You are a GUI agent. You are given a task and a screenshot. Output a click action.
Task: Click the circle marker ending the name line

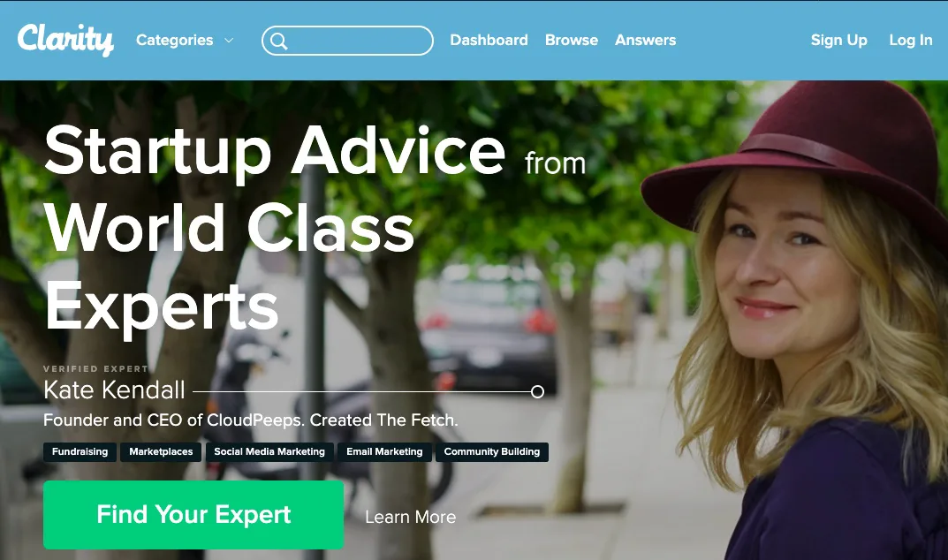537,392
